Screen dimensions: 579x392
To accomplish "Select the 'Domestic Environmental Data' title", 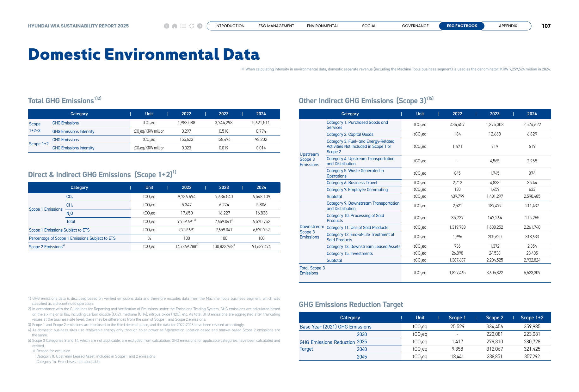I will click(x=144, y=54).
